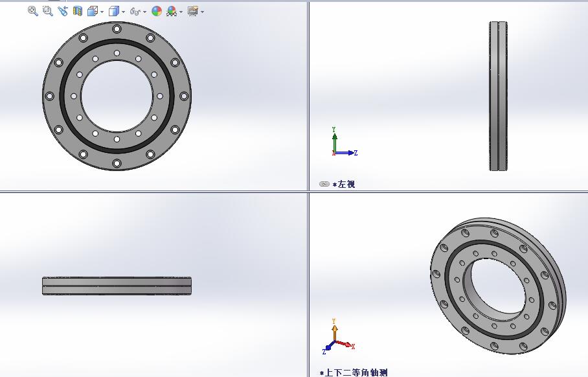This screenshot has width=588, height=377.
Task: Click the red X axis of isometric triad
Action: [345, 344]
